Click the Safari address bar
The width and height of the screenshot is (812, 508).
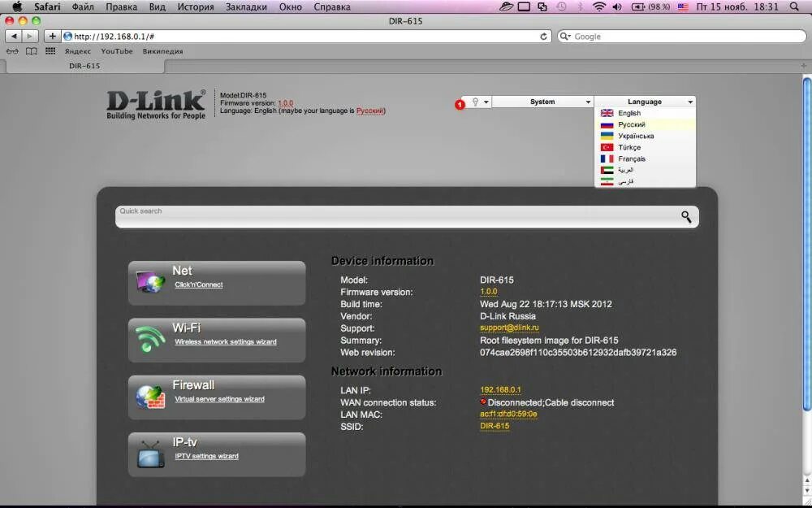[305, 37]
